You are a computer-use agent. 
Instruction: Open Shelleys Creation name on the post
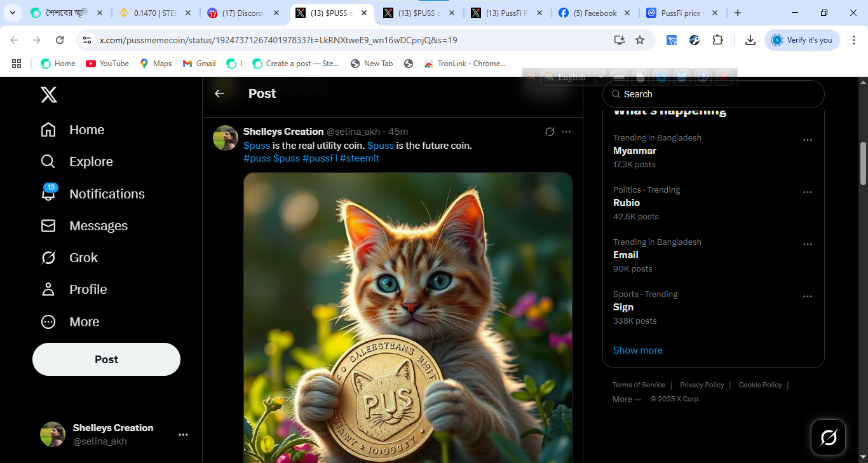pyautogui.click(x=283, y=132)
